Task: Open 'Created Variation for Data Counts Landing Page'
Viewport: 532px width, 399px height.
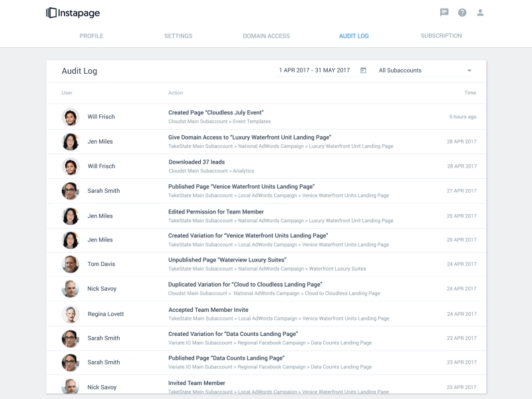Action: [233, 334]
